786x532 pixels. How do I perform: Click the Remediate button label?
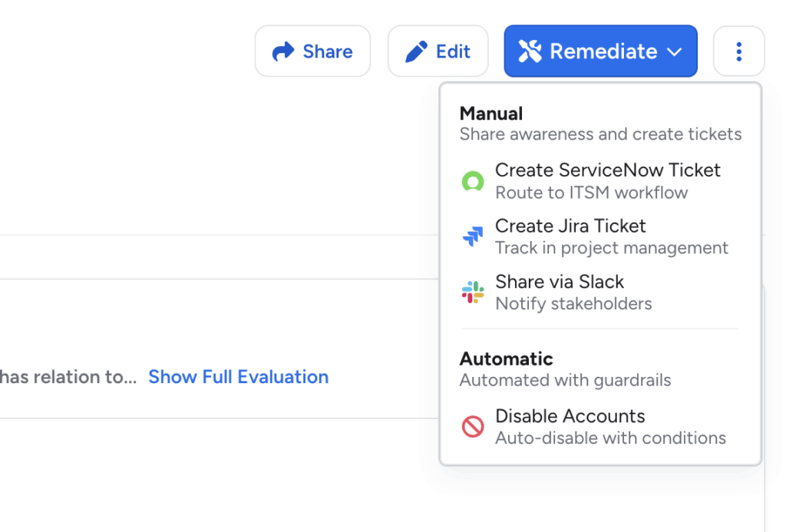pos(603,51)
